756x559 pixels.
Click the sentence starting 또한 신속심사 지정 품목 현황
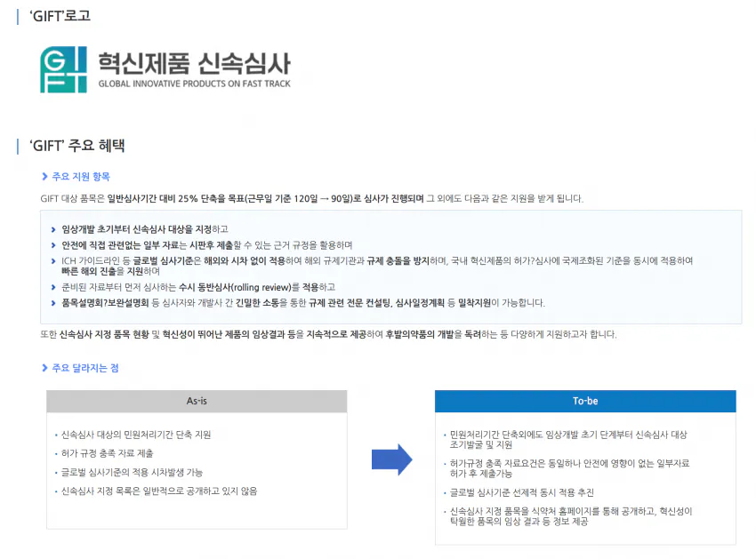click(x=328, y=334)
